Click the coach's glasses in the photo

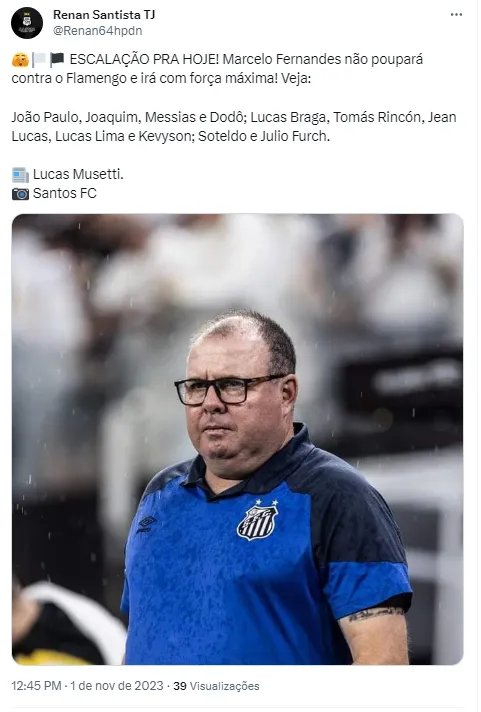coord(229,390)
